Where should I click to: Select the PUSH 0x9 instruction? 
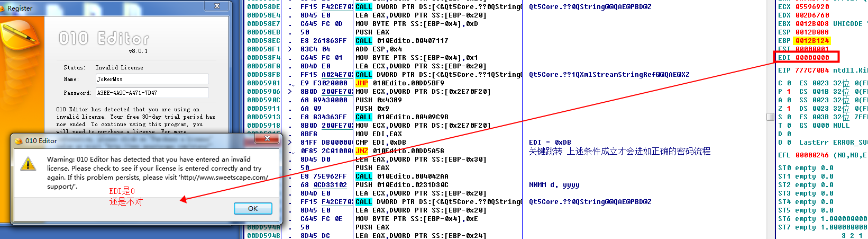point(374,109)
